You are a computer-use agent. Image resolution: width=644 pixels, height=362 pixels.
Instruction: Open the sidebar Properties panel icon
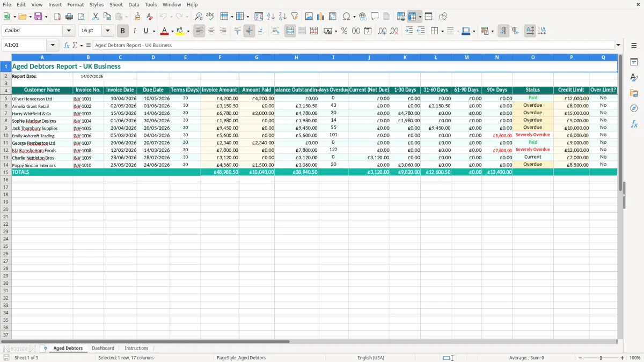634,62
